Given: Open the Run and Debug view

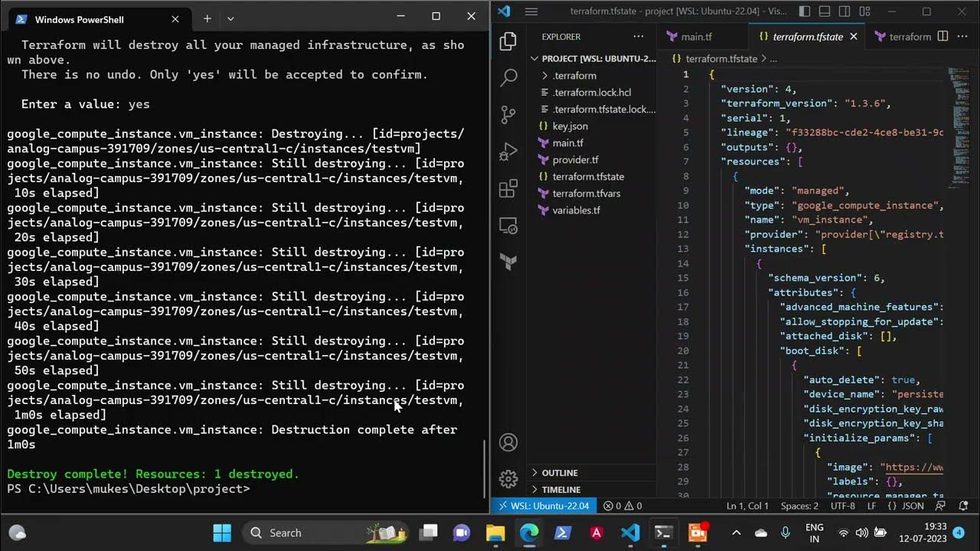Looking at the screenshot, I should (508, 152).
